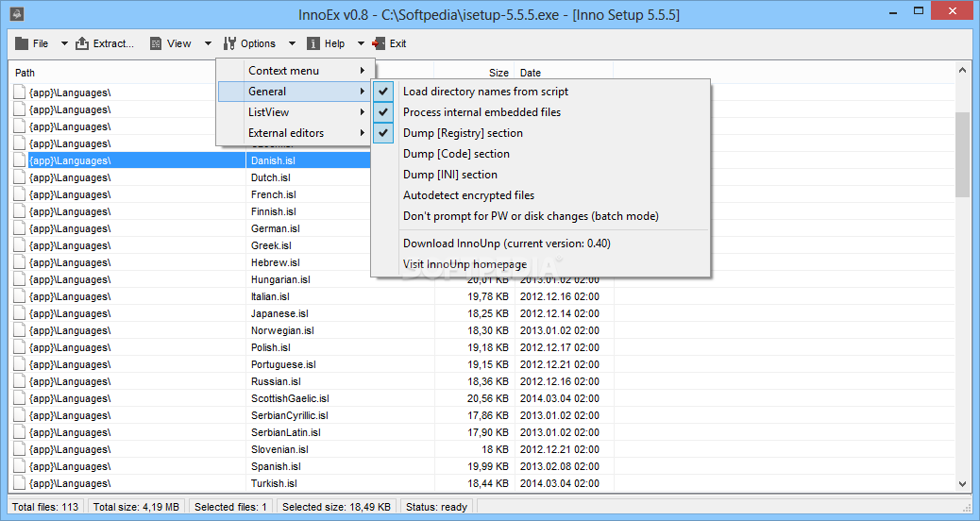Click the scrollbar down arrow
Screen dimensions: 980x521
962,483
